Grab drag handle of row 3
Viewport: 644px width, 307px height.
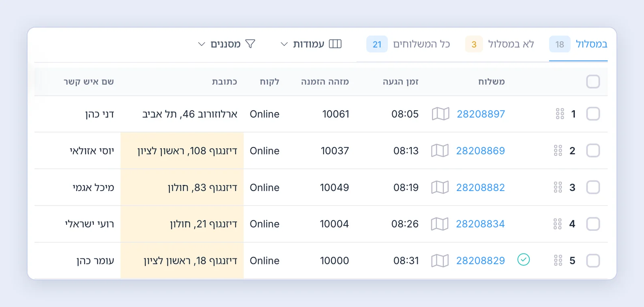tap(558, 187)
